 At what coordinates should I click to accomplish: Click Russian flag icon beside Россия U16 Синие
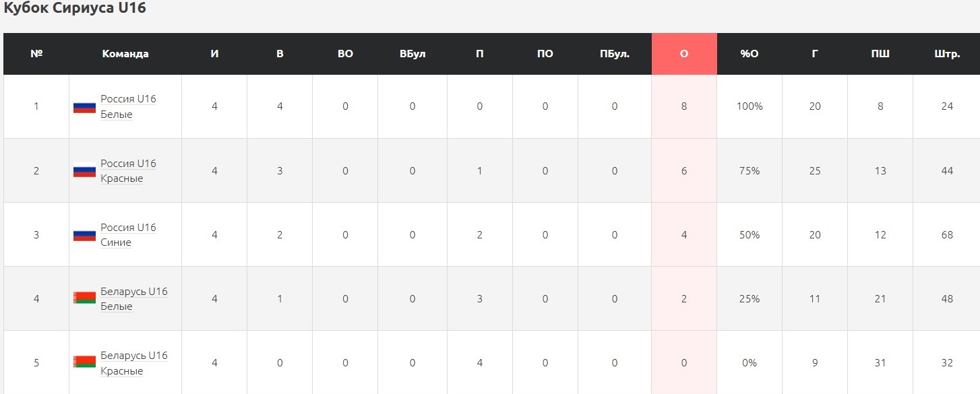(x=84, y=235)
